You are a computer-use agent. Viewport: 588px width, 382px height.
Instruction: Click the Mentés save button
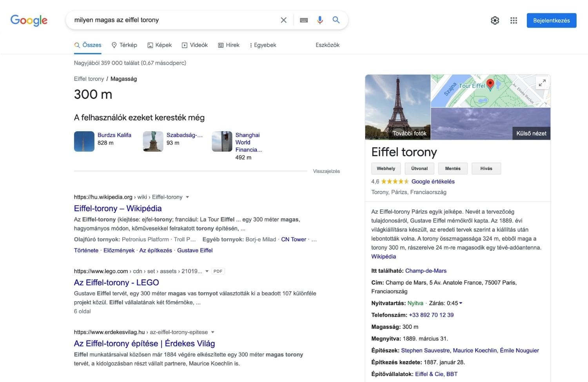tap(453, 168)
